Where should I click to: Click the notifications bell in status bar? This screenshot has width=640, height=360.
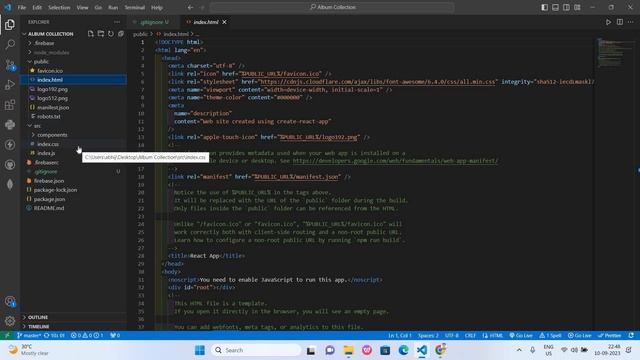[631, 335]
